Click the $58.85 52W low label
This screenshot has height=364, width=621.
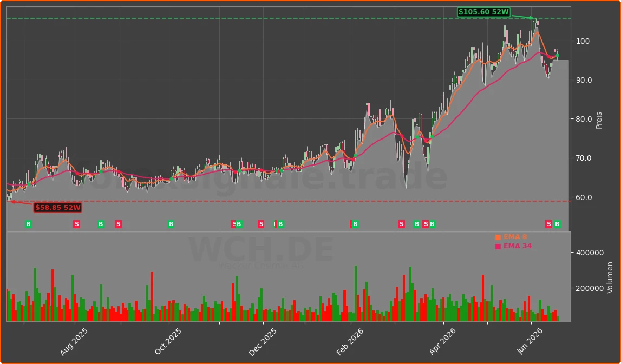(58, 207)
